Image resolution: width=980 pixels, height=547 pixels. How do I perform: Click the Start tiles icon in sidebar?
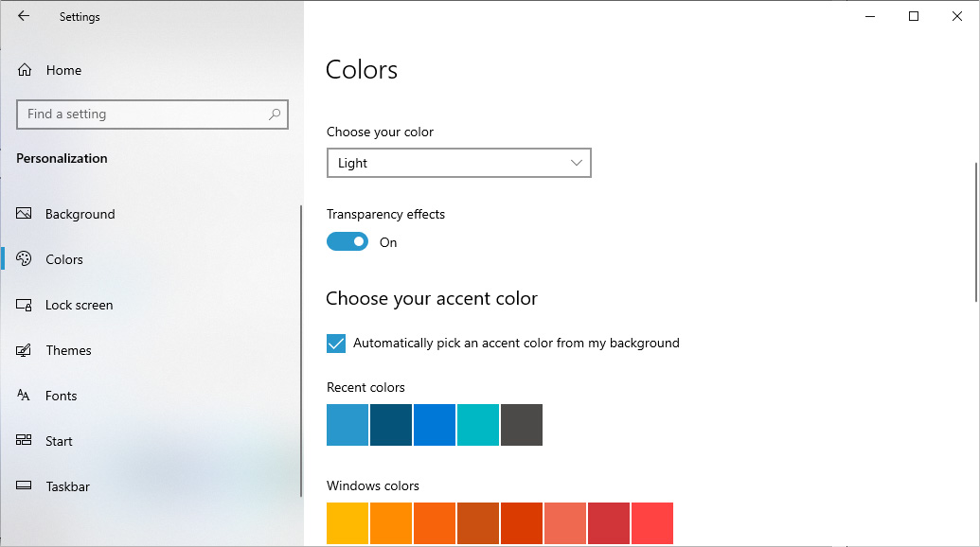(24, 441)
